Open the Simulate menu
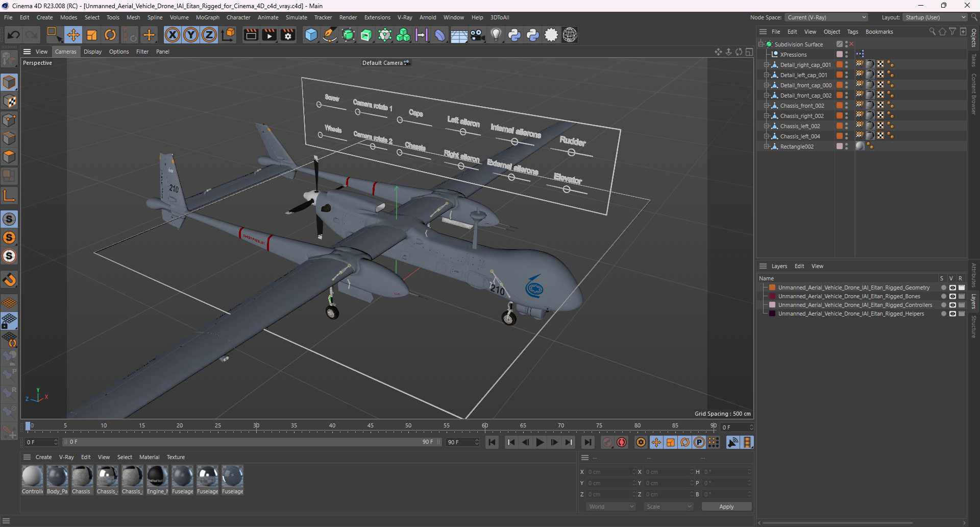The width and height of the screenshot is (980, 527). pyautogui.click(x=296, y=17)
